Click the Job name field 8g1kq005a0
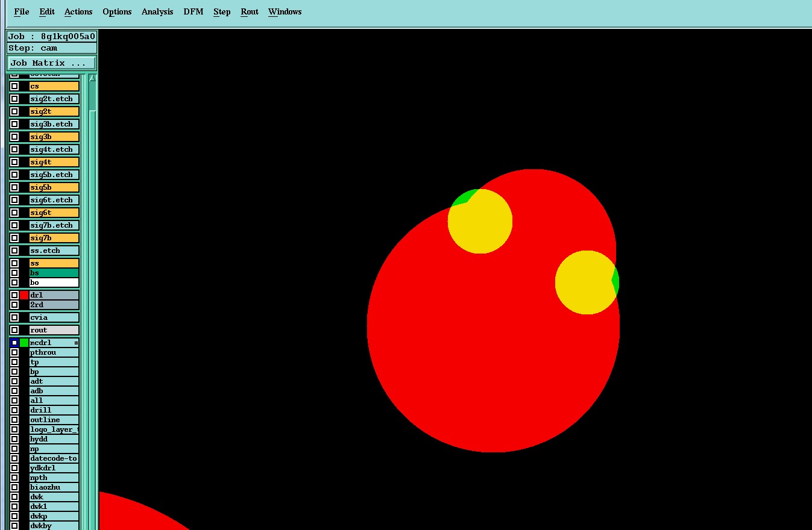 click(x=52, y=36)
